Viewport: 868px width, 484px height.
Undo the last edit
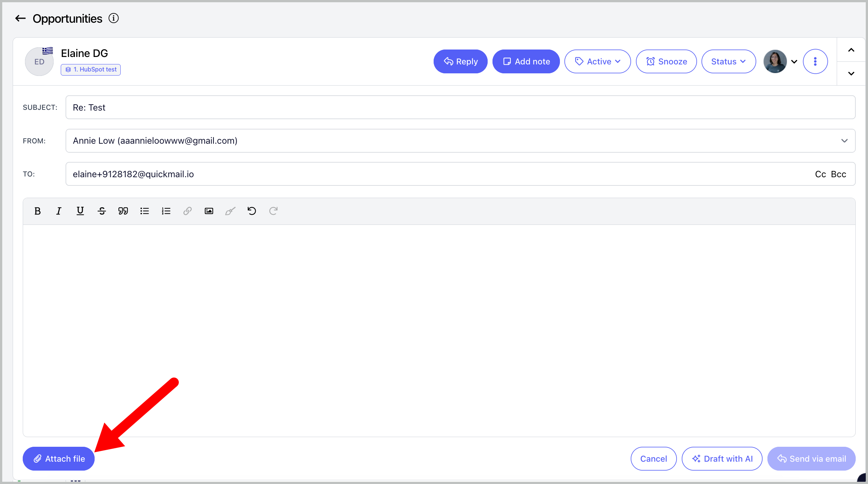(x=252, y=211)
